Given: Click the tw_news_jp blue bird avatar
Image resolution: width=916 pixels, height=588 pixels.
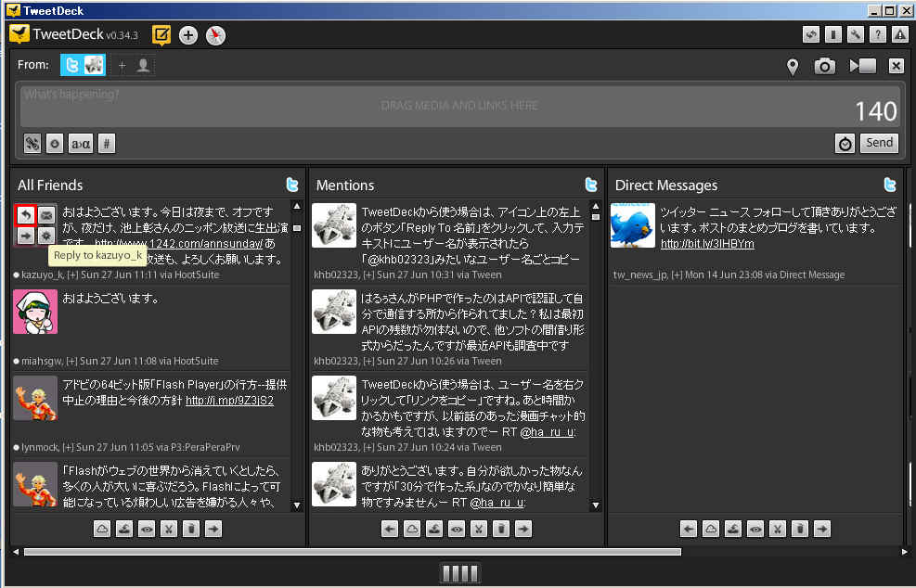Looking at the screenshot, I should pos(633,225).
